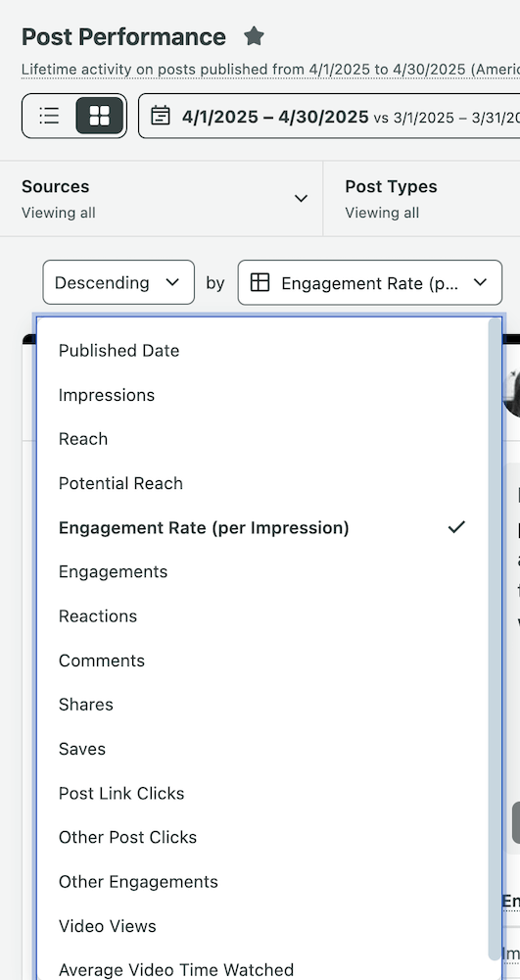The image size is (520, 980).
Task: Choose Reach in metric list
Action: [262, 439]
